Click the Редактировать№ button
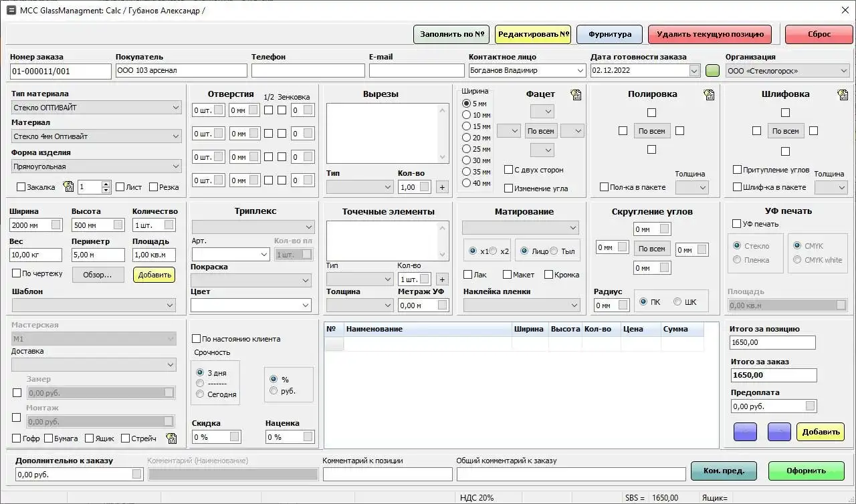The width and height of the screenshot is (856, 504). pos(532,34)
